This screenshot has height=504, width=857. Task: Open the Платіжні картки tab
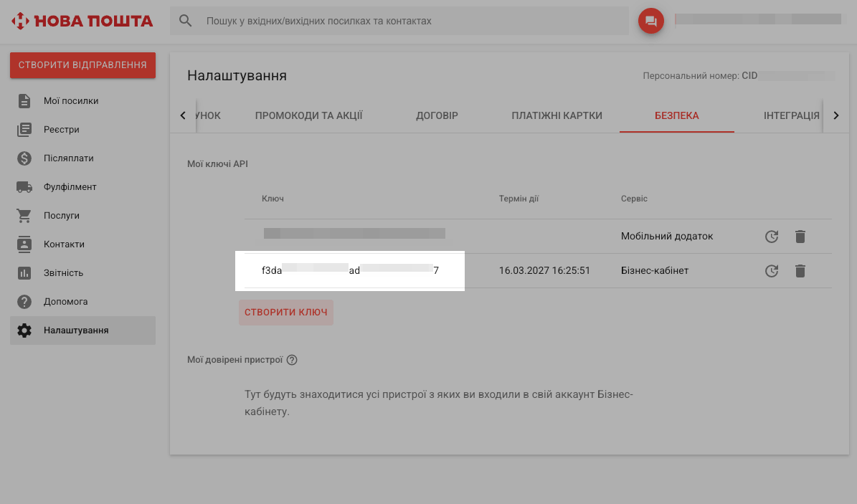pyautogui.click(x=557, y=115)
